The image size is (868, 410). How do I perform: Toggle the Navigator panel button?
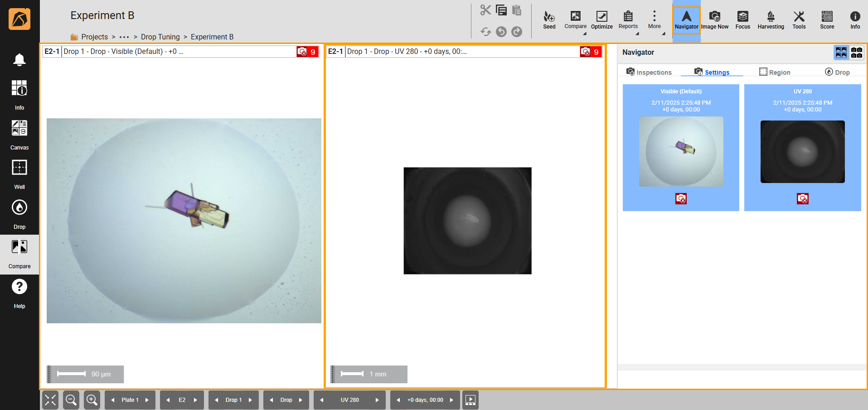coord(686,20)
